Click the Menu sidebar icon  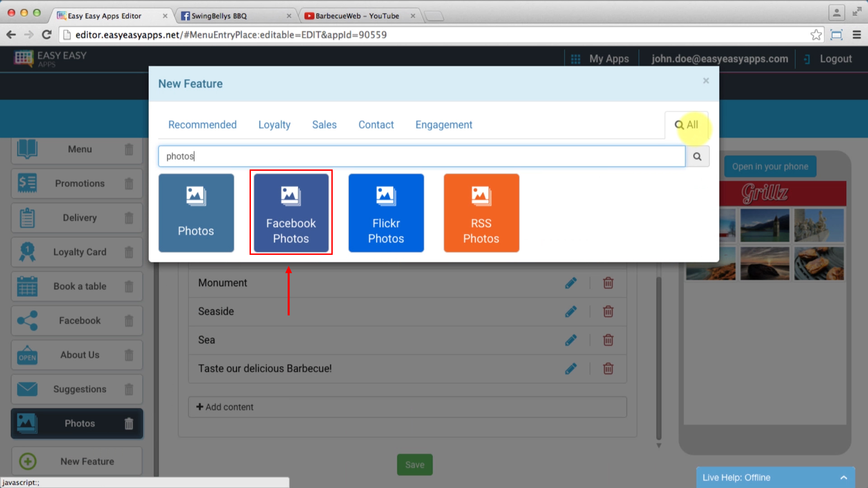coord(28,149)
